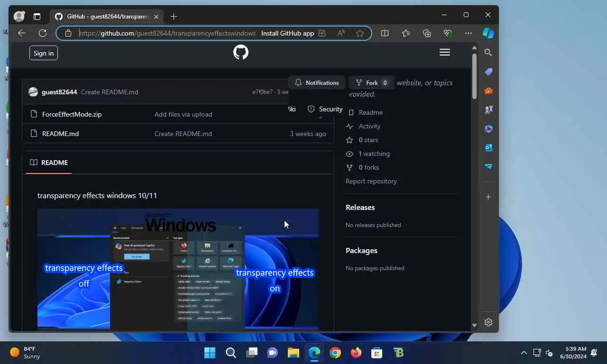The height and width of the screenshot is (364, 607).
Task: Open File Explorer from taskbar
Action: (293, 353)
